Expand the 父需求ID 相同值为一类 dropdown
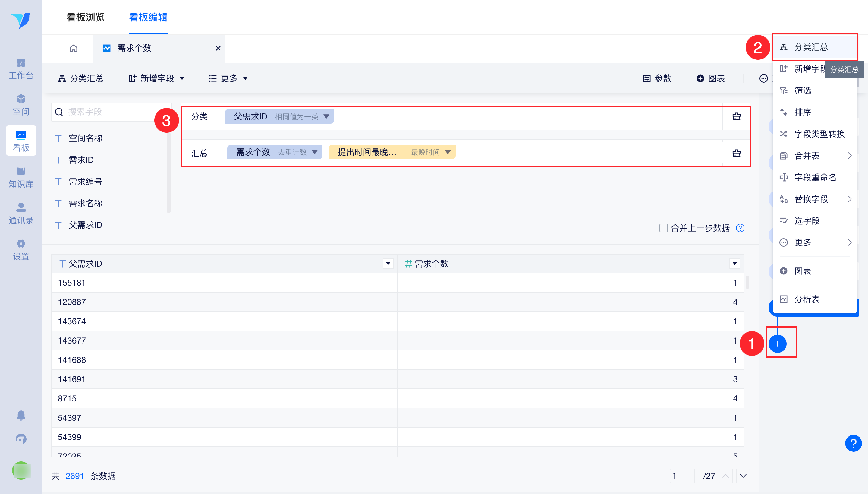The height and width of the screenshot is (494, 868). (326, 116)
